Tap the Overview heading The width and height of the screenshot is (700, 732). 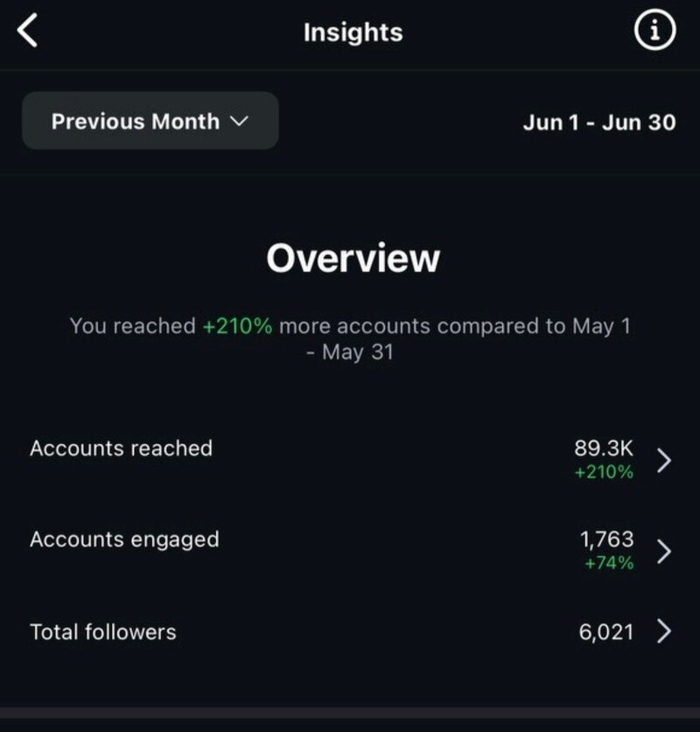click(353, 258)
